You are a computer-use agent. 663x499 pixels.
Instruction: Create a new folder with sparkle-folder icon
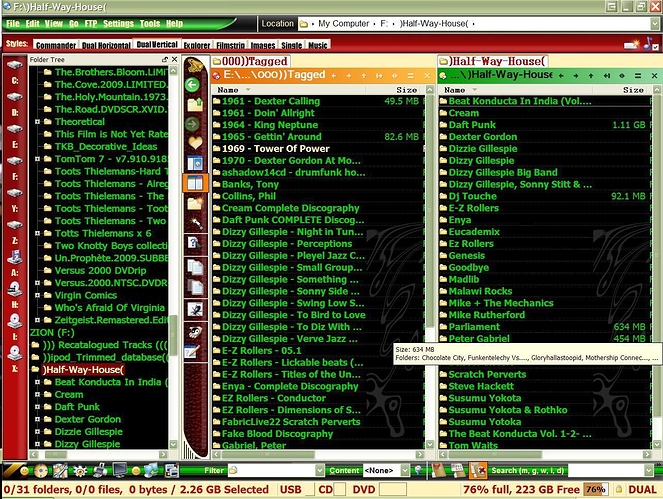tap(195, 204)
